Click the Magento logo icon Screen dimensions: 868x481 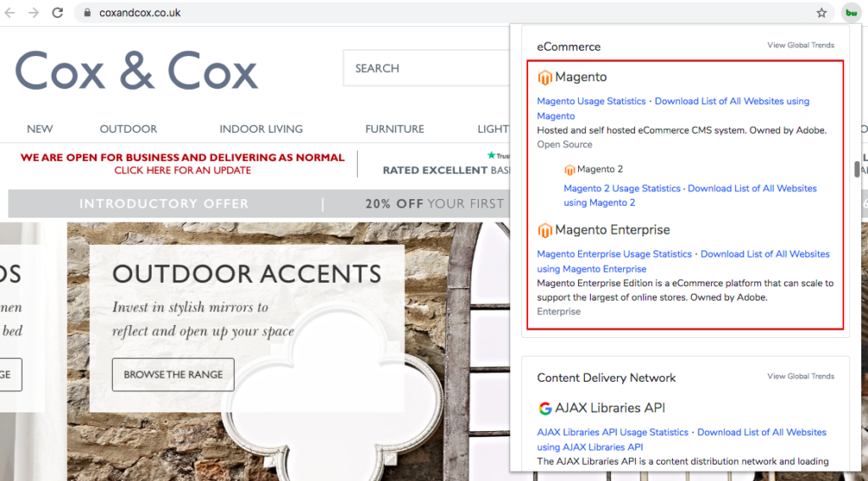tap(545, 77)
